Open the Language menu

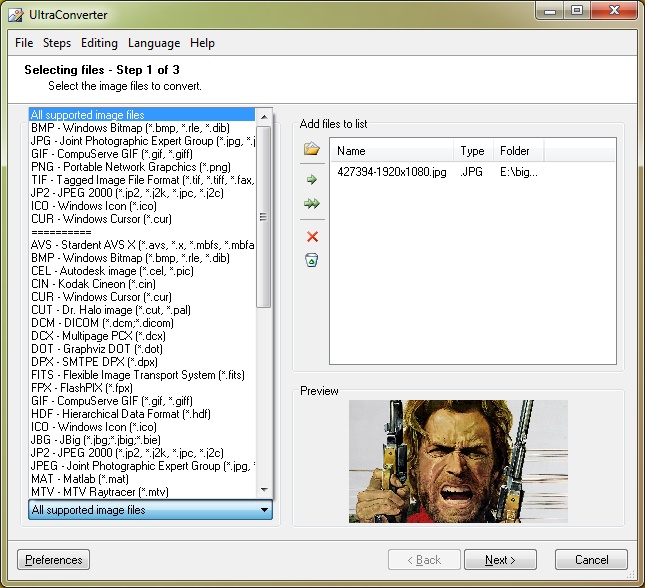point(154,43)
